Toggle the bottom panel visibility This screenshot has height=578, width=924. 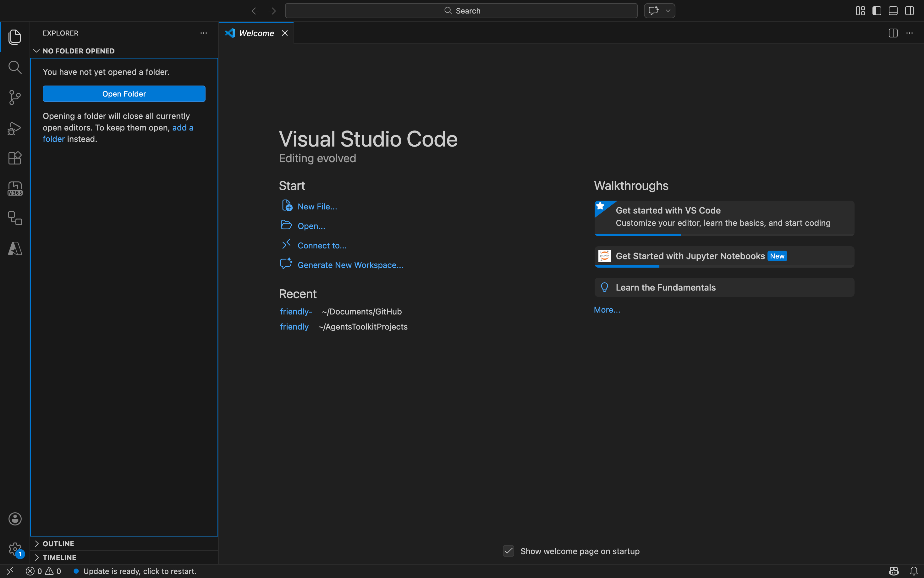(x=893, y=11)
